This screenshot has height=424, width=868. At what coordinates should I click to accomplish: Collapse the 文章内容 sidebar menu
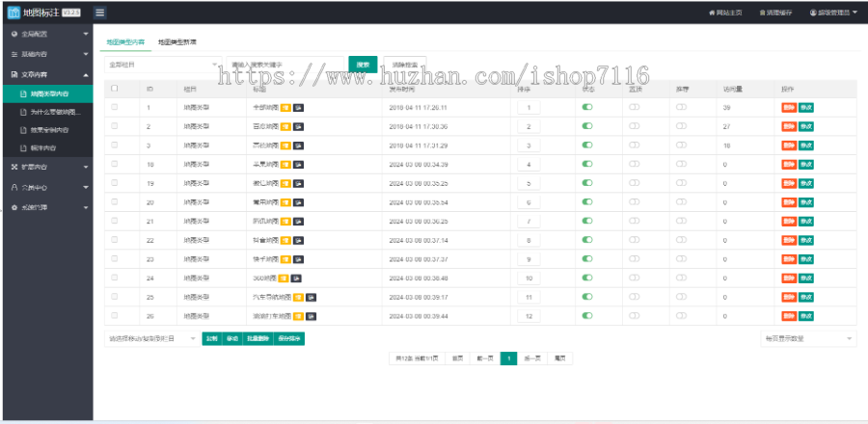(46, 74)
